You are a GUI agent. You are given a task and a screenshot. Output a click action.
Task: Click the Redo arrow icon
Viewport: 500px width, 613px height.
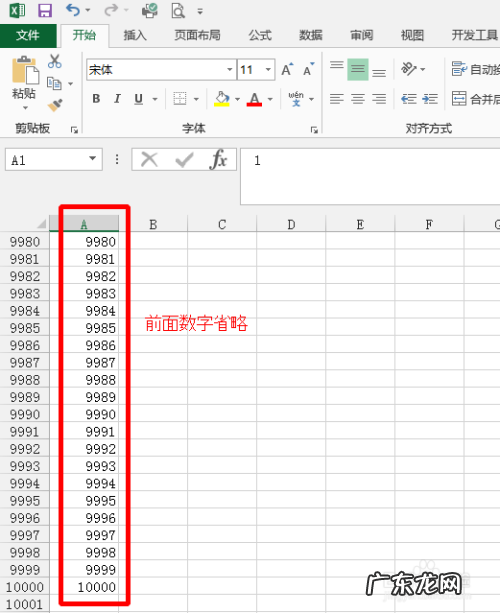[x=111, y=10]
